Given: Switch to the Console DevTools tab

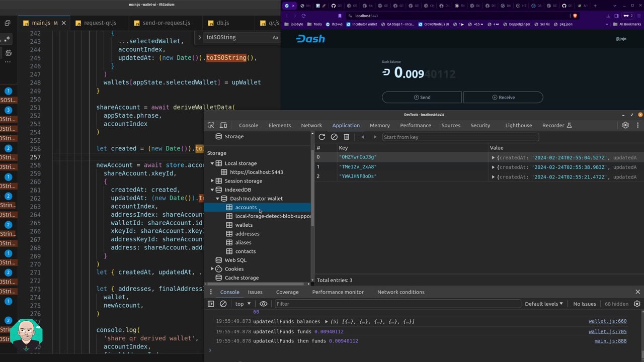Looking at the screenshot, I should point(249,125).
